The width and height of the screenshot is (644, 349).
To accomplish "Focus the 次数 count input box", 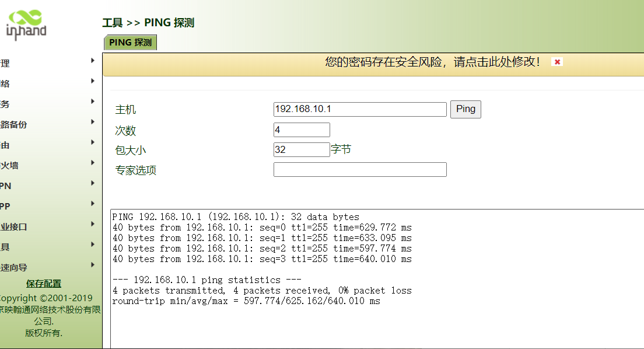I will (x=301, y=130).
